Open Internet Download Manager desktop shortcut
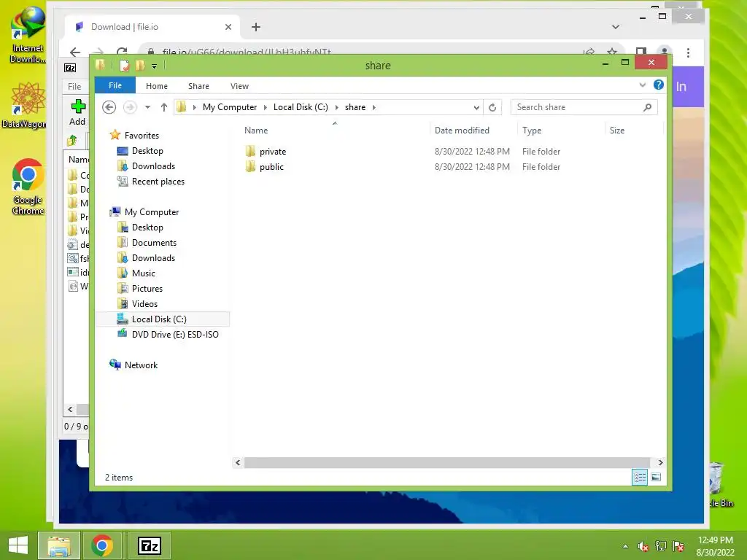The width and height of the screenshot is (747, 560). pyautogui.click(x=28, y=35)
